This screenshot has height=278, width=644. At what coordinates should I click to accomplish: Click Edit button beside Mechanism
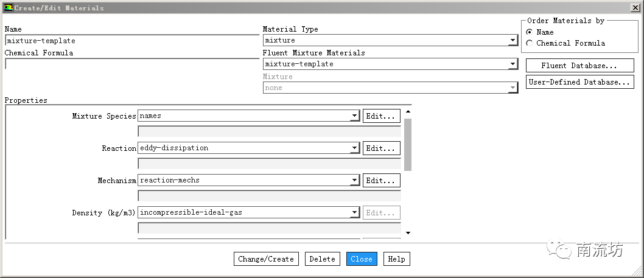tap(382, 180)
